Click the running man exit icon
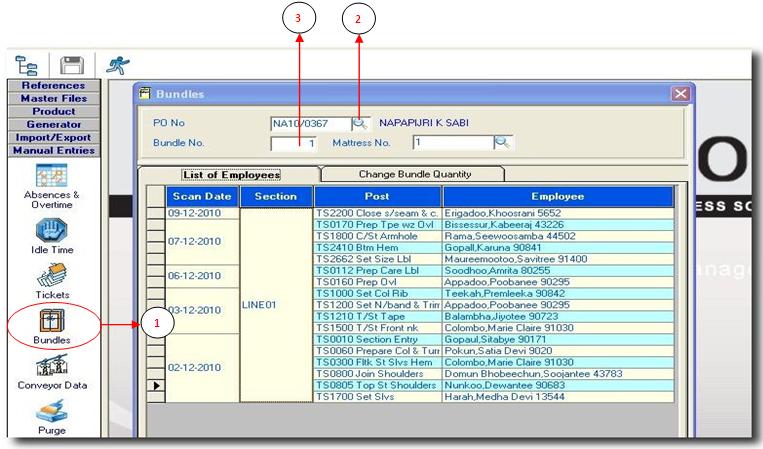Screen dimensions: 763x449 pos(116,65)
